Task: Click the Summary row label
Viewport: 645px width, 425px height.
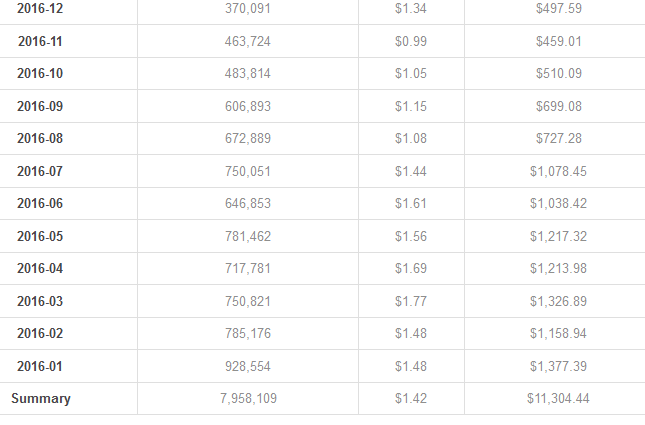Action: pyautogui.click(x=41, y=399)
